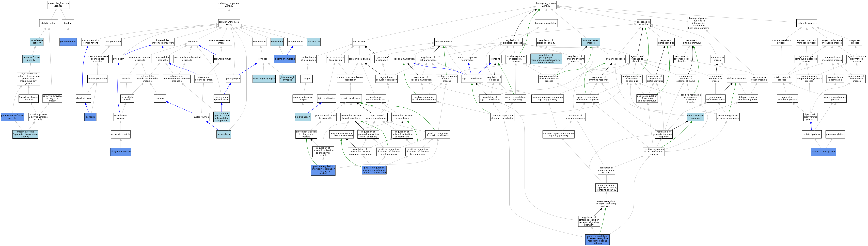Click the 'lipoprotein metabolic process' node
This screenshot has height=246, width=868.
(x=787, y=99)
